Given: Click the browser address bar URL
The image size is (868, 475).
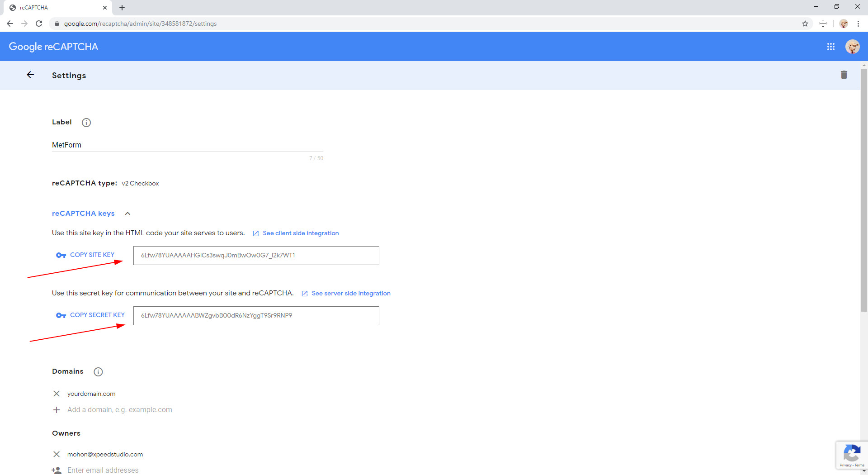Looking at the screenshot, I should tap(140, 24).
